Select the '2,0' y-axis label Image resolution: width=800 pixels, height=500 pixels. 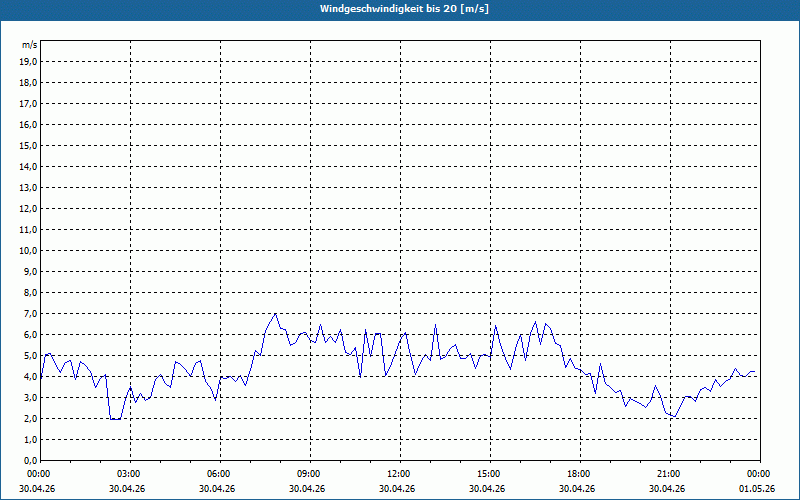tap(31, 418)
